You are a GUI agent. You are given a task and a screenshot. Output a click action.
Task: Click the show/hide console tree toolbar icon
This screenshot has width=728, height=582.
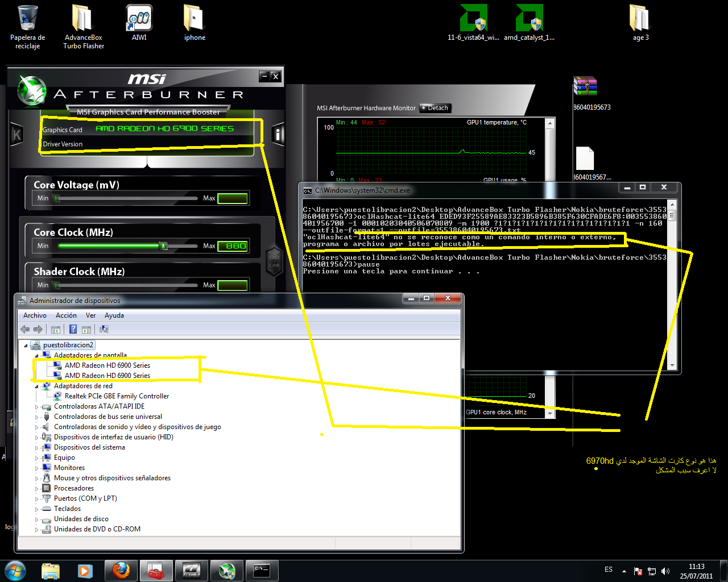pos(56,329)
